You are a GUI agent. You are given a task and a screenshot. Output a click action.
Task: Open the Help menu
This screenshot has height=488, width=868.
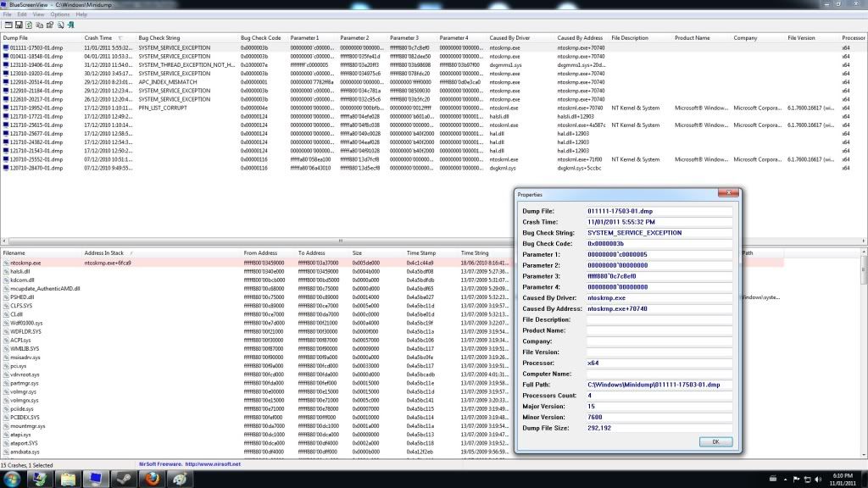[x=81, y=14]
